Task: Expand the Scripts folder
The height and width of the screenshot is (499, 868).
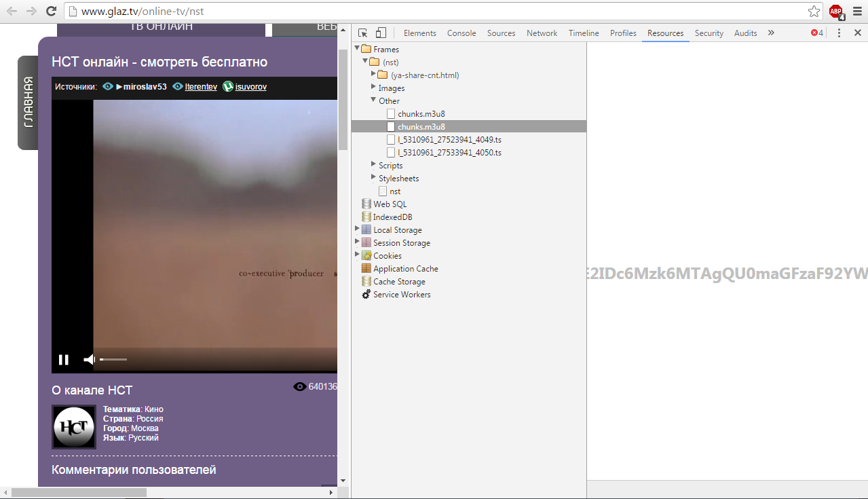Action: pyautogui.click(x=373, y=165)
